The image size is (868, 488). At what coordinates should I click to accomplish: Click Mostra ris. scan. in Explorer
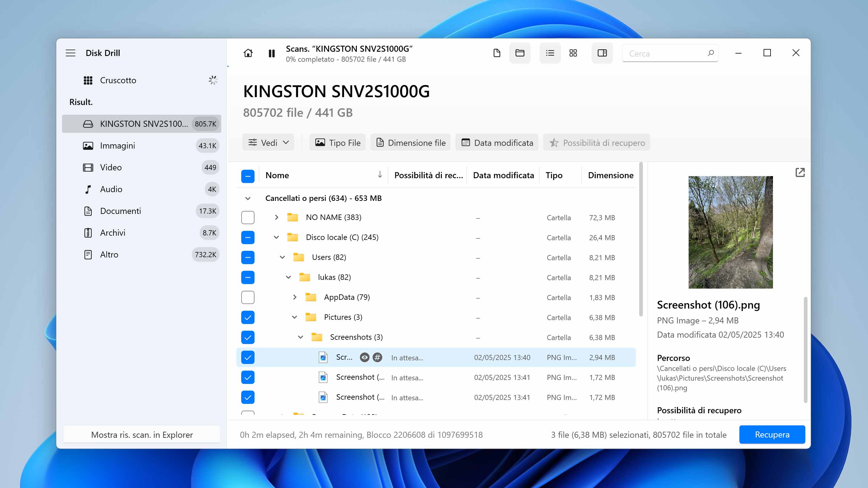click(x=142, y=434)
